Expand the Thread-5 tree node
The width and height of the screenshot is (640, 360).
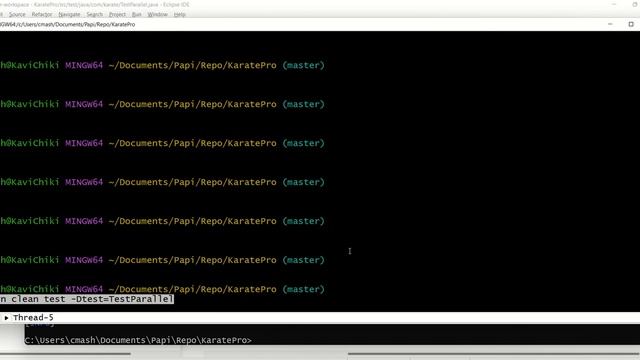click(x=6, y=318)
